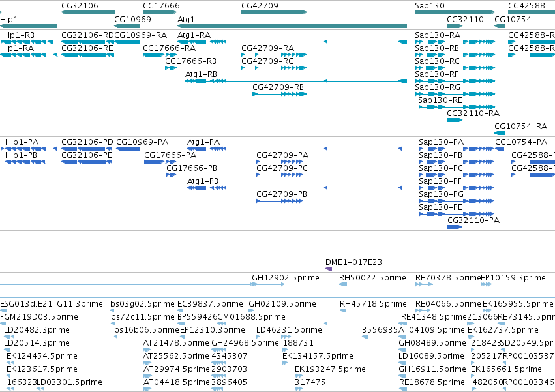Click the GH08489.5prime EST label
Image resolution: width=555 pixels, height=392 pixels.
[432, 343]
